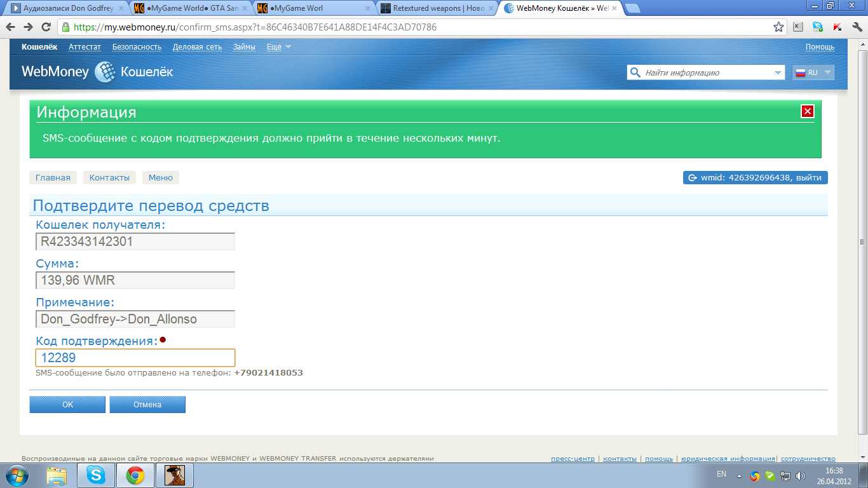Click Chrome icon in taskbar

[x=135, y=475]
